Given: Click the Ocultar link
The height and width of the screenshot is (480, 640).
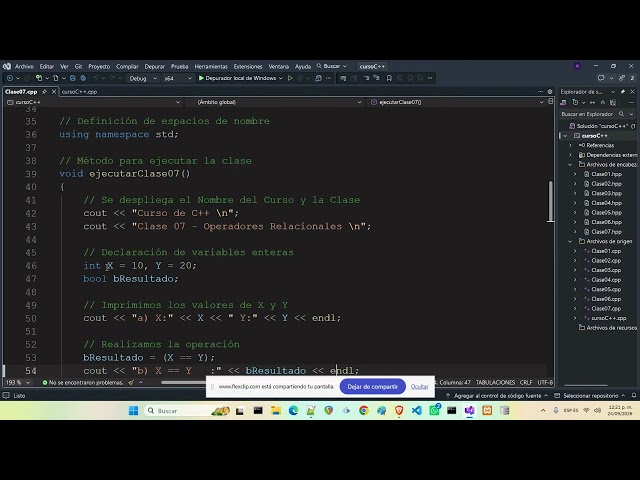Looking at the screenshot, I should (419, 387).
